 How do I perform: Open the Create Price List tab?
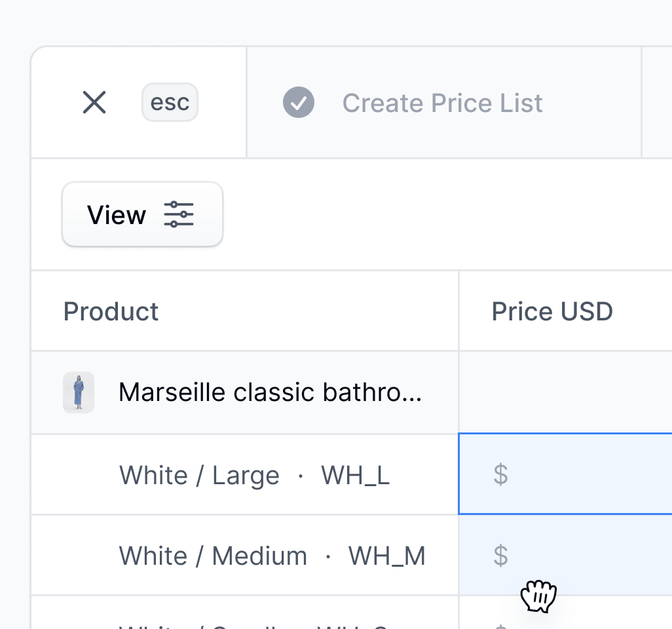tap(443, 102)
